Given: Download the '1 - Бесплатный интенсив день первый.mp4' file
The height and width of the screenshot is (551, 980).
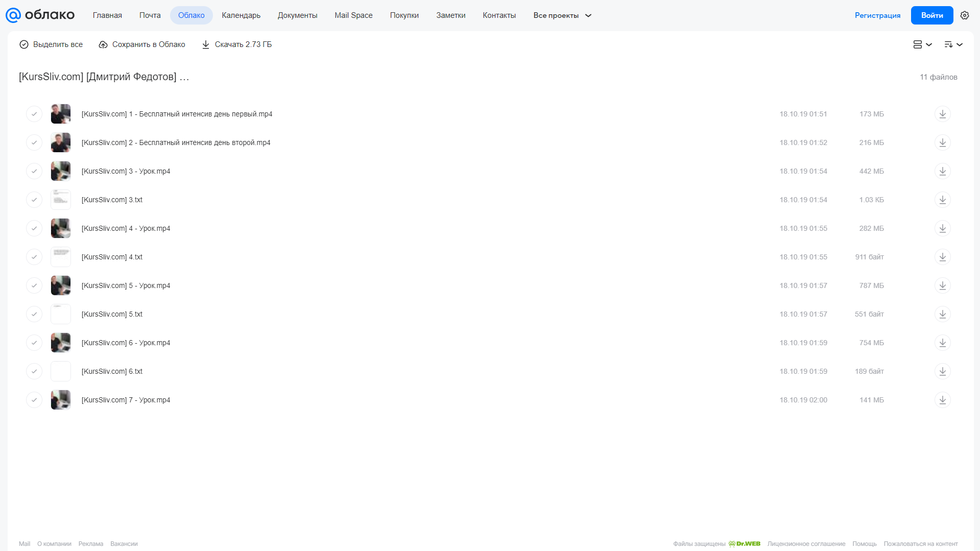Looking at the screenshot, I should click(x=942, y=114).
